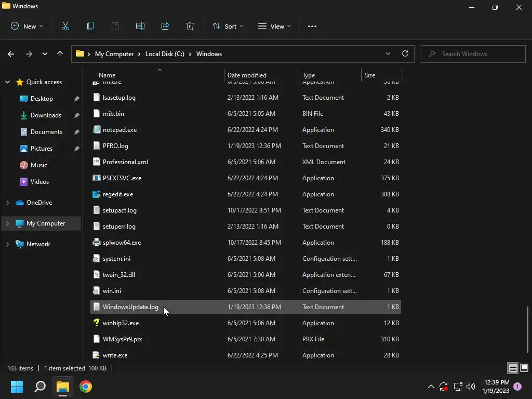Select Pictures in Quick access
The image size is (532, 399).
(42, 148)
